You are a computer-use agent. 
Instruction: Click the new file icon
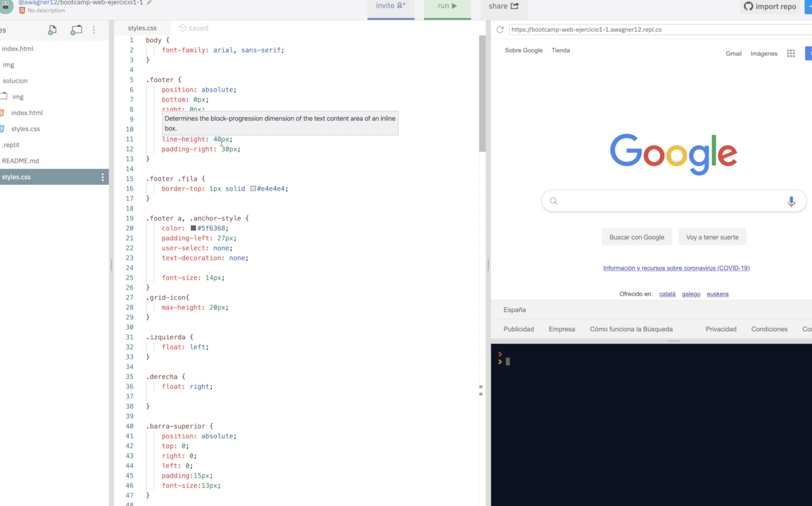point(52,30)
